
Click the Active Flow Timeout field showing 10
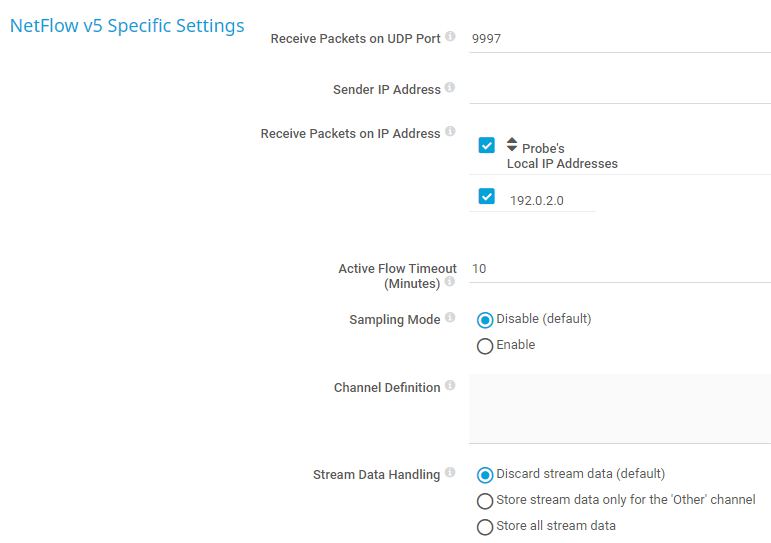point(619,269)
